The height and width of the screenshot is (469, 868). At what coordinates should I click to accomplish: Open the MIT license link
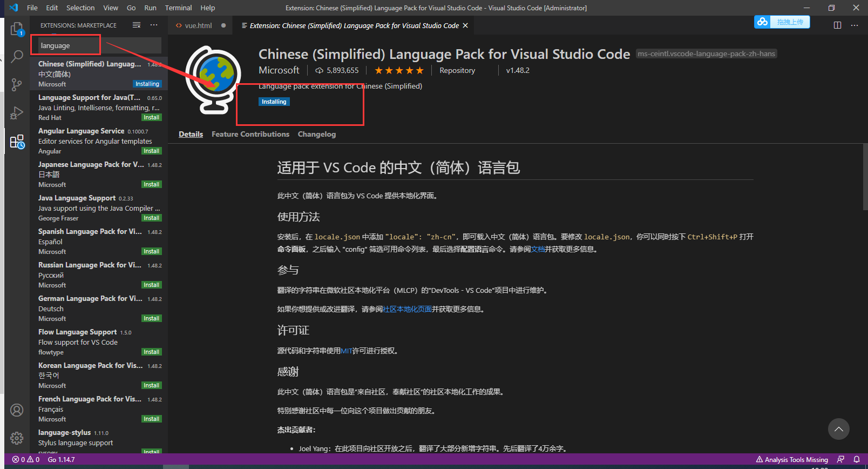(346, 351)
